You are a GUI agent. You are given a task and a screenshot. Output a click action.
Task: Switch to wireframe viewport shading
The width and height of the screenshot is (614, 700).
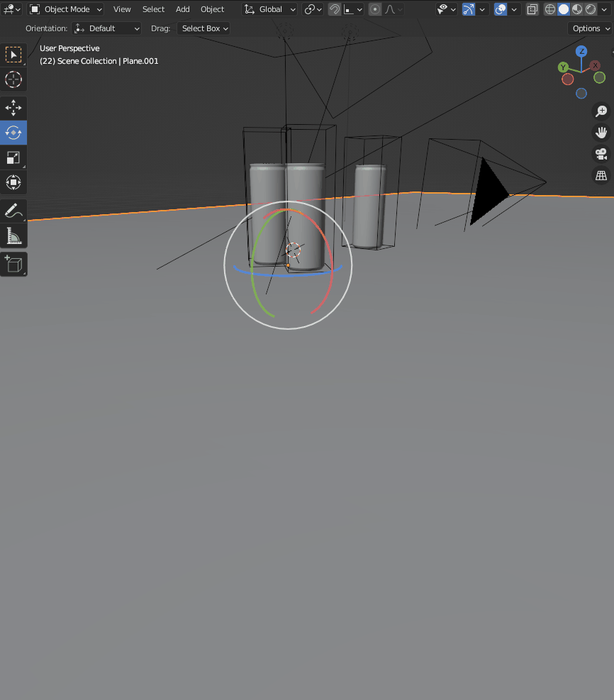pyautogui.click(x=550, y=9)
